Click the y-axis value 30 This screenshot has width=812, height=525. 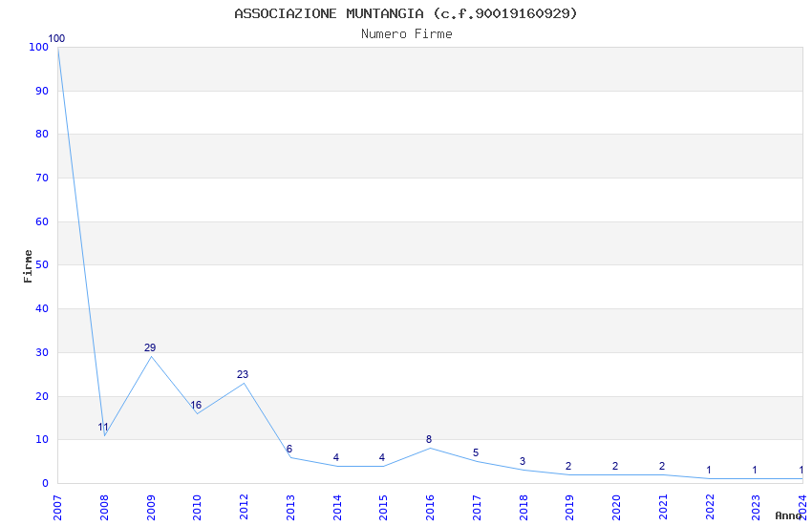(x=41, y=352)
